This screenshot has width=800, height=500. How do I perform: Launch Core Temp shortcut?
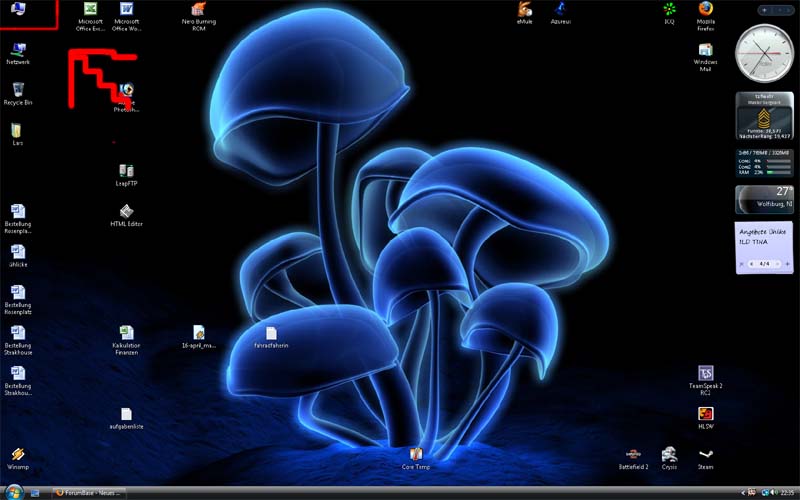pos(416,458)
